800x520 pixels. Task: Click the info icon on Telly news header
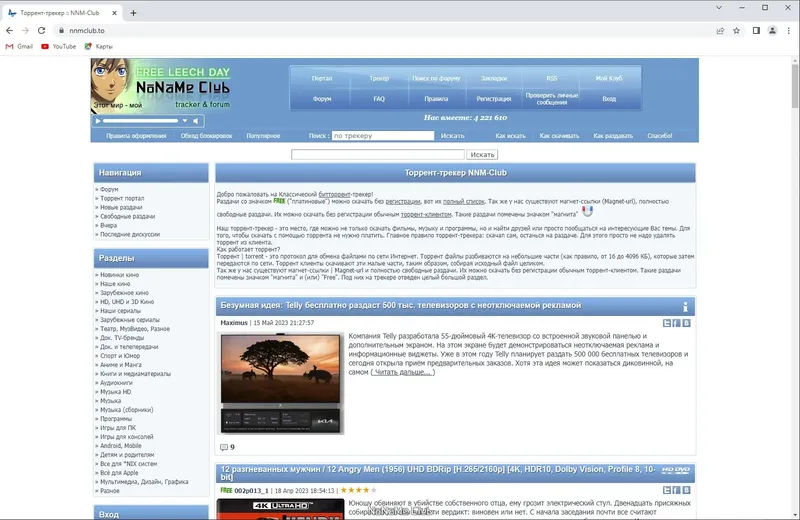(685, 306)
